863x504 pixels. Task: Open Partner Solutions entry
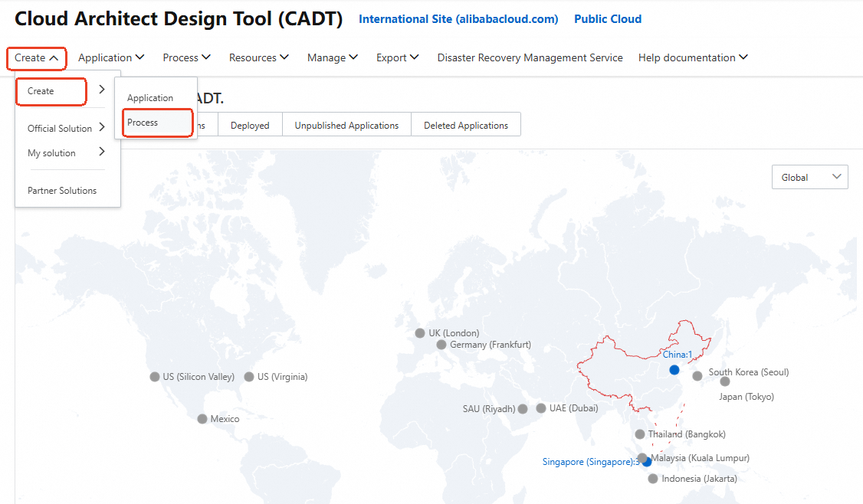(x=62, y=191)
